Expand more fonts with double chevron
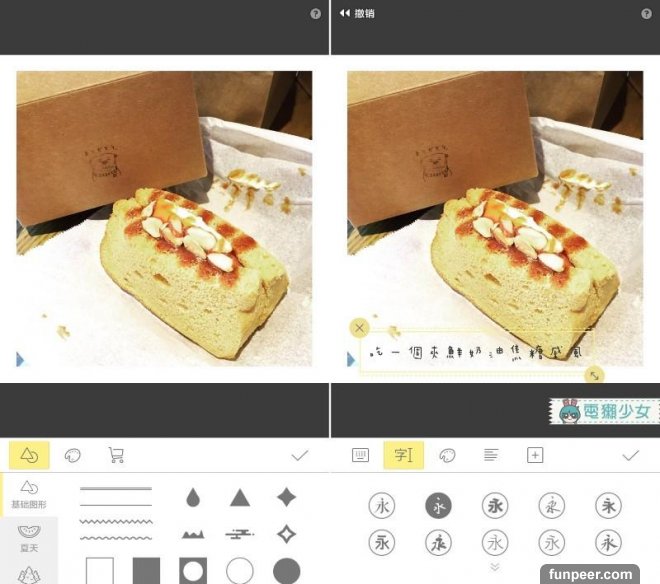 pyautogui.click(x=494, y=567)
